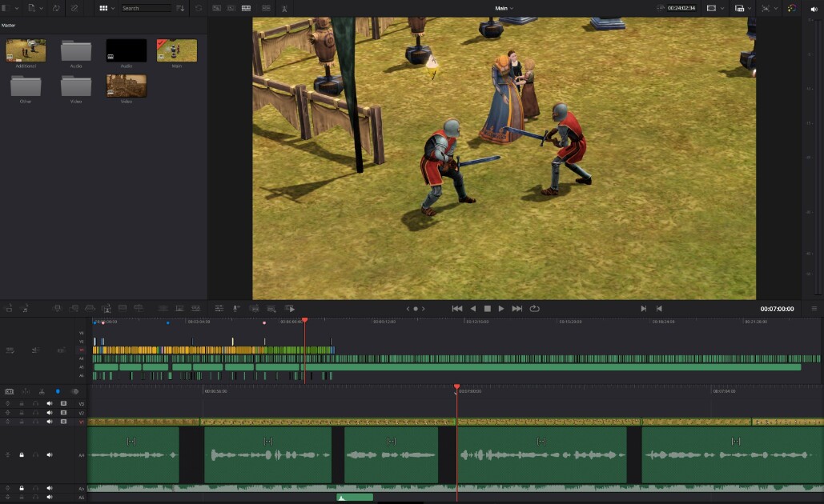The height and width of the screenshot is (504, 824).
Task: Toggle mute speaker on track V3
Action: pos(50,404)
